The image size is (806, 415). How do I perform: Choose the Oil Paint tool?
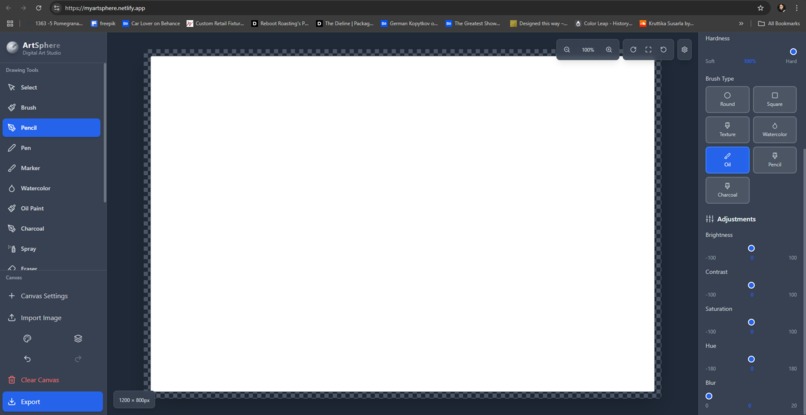point(51,208)
